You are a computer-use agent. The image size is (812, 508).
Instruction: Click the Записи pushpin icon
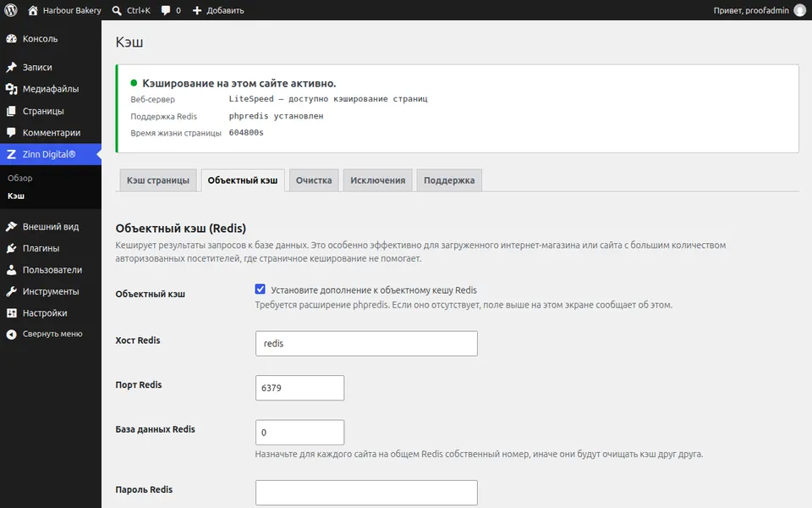[x=11, y=68]
